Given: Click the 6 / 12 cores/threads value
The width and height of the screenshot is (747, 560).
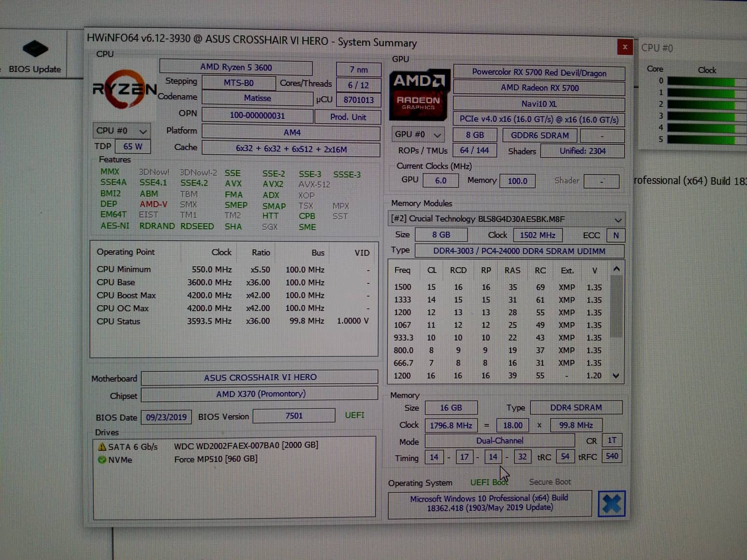Looking at the screenshot, I should (x=359, y=85).
